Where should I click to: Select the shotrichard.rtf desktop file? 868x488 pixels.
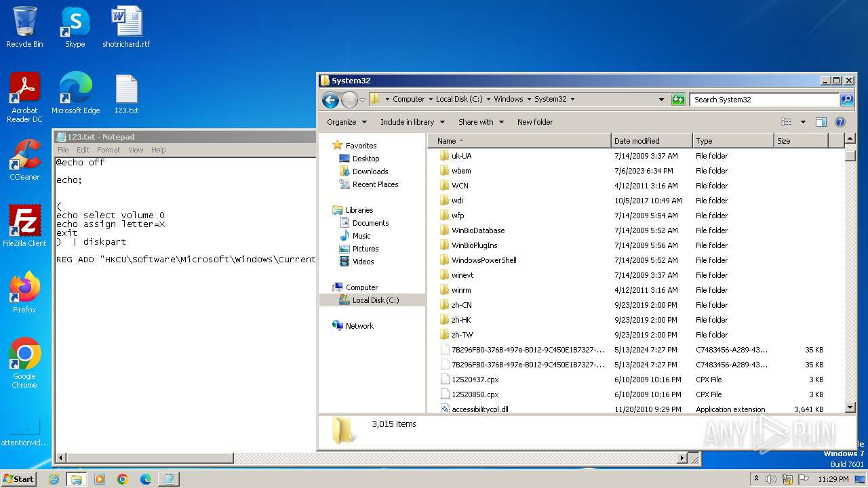126,27
